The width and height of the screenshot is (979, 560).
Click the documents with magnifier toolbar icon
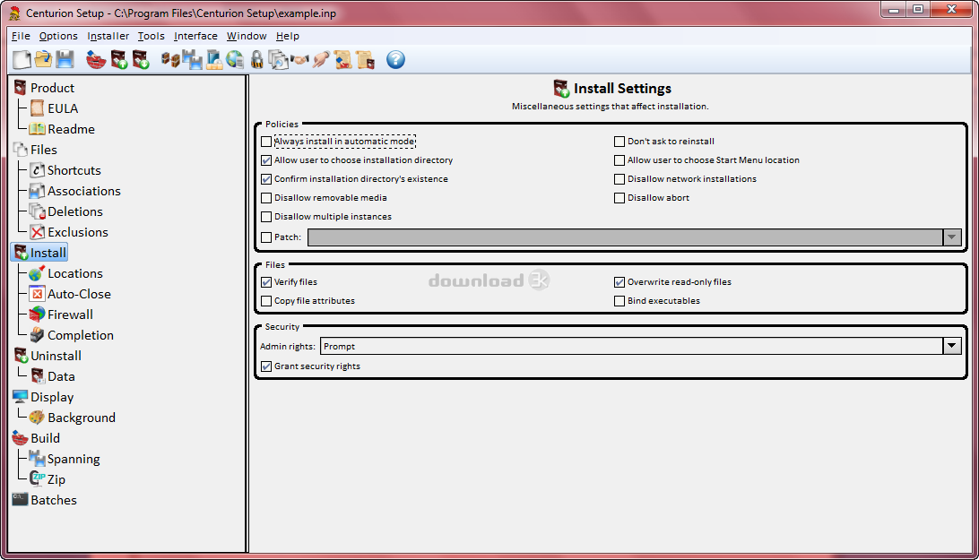[278, 60]
